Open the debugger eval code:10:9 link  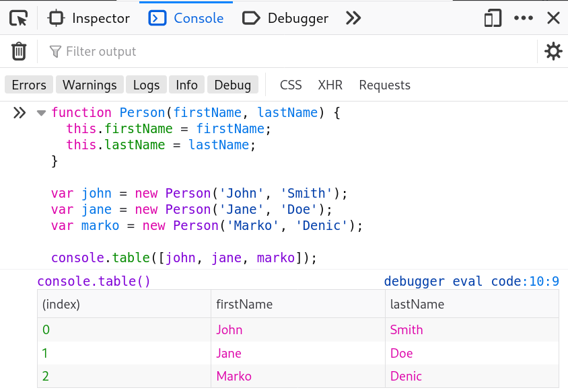(471, 282)
